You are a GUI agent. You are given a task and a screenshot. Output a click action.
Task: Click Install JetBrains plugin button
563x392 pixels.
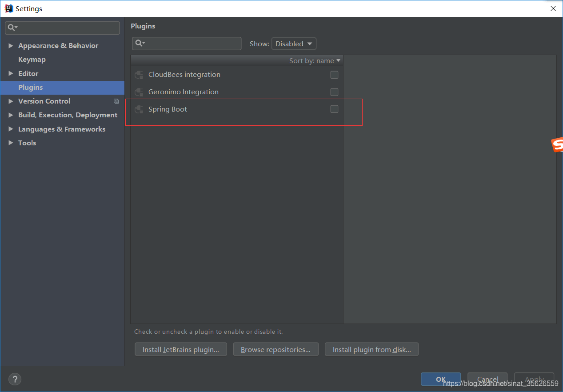(x=181, y=349)
